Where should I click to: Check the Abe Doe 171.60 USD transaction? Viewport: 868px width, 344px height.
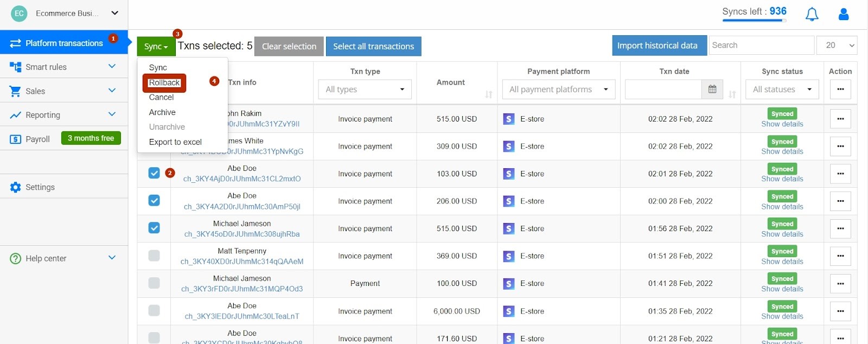[154, 337]
